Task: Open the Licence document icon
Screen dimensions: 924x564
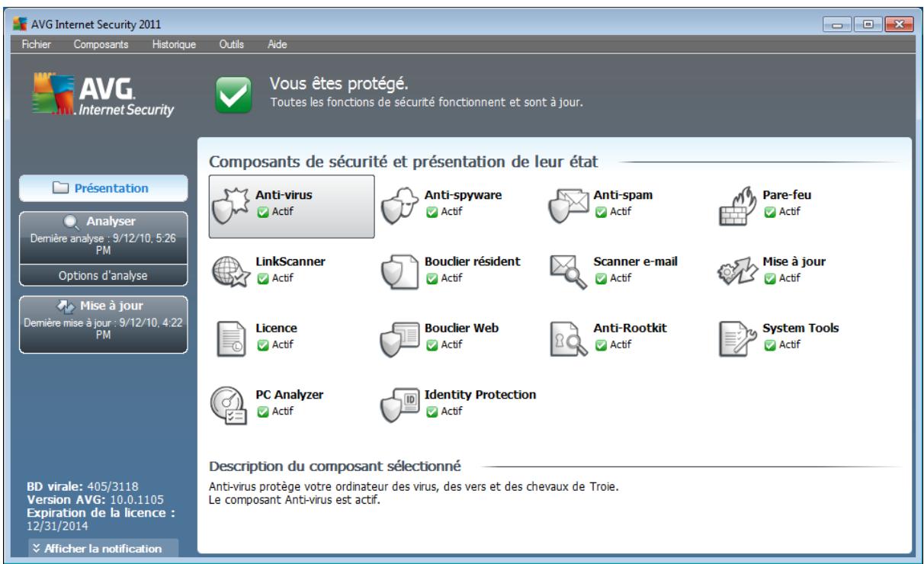Action: (232, 339)
